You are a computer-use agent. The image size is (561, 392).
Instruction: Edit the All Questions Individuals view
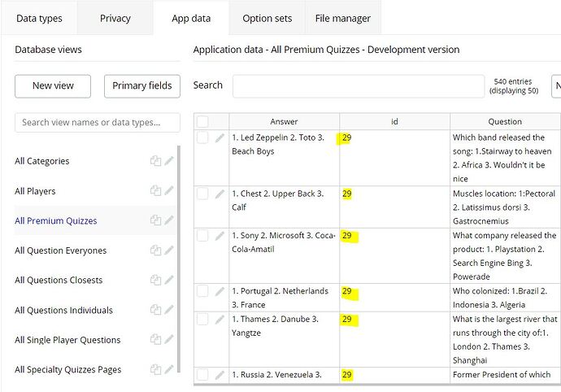[x=169, y=310]
